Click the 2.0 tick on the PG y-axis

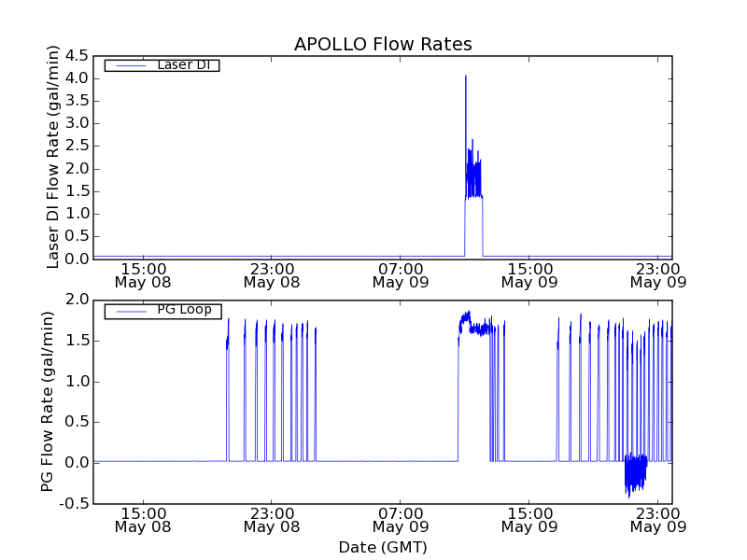click(78, 300)
